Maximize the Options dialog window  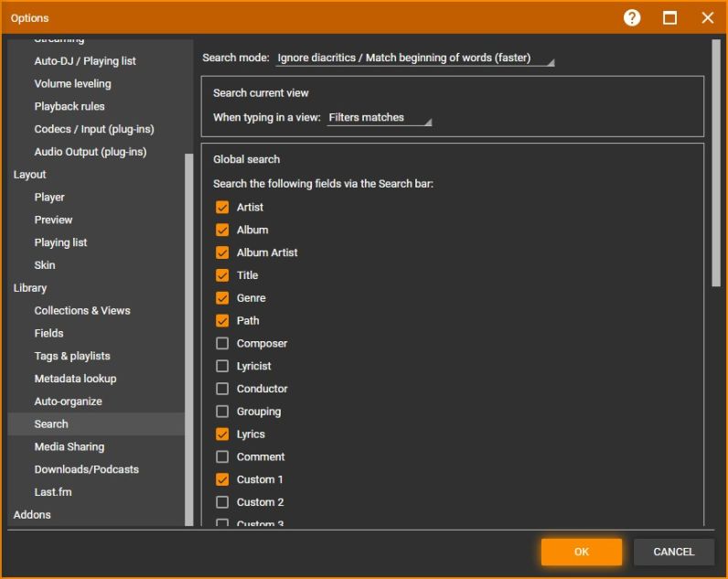coord(669,18)
